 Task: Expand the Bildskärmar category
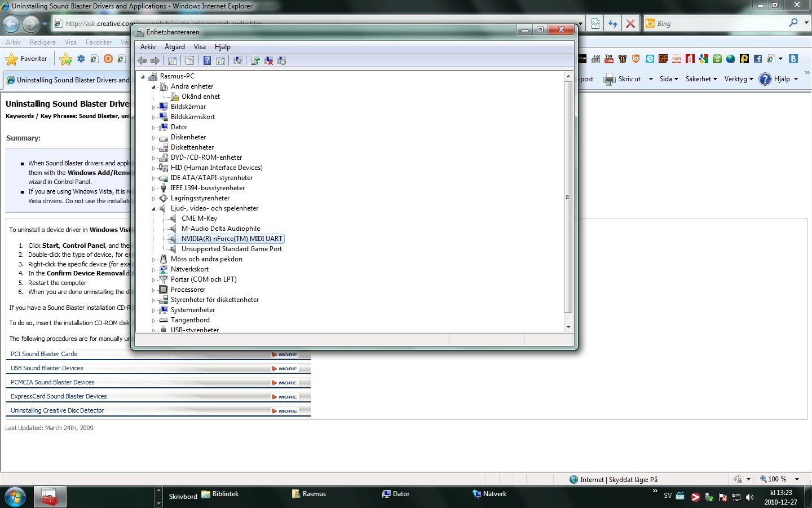(x=153, y=107)
